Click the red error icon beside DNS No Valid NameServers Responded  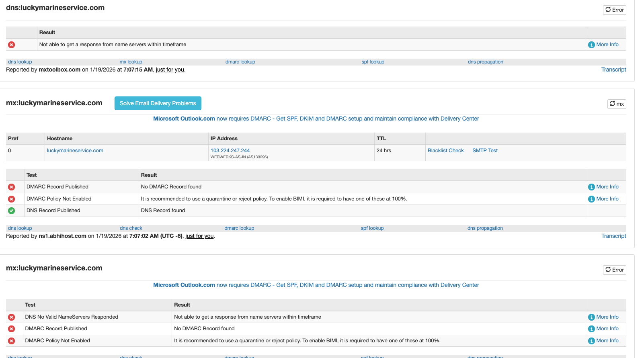(x=12, y=317)
